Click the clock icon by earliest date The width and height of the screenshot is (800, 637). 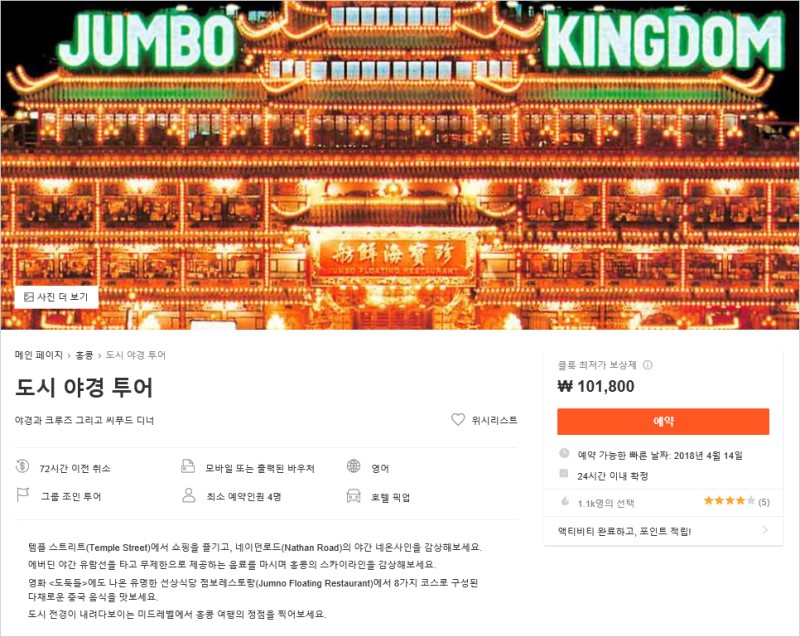pos(564,453)
